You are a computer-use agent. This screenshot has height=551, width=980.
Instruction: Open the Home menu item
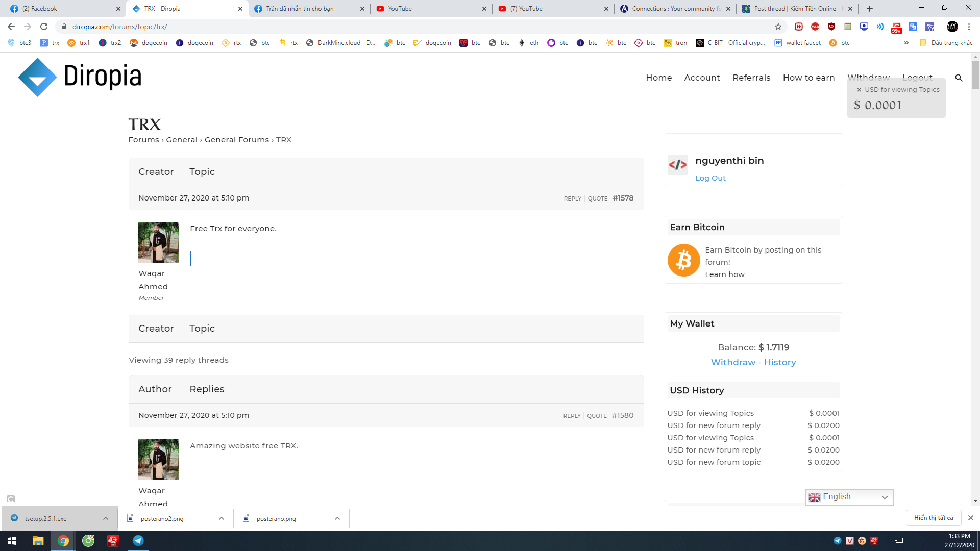point(658,78)
